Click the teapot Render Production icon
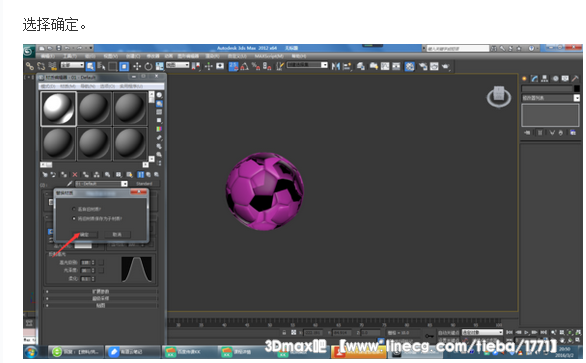Screen dimensions: 586x363 445,67
